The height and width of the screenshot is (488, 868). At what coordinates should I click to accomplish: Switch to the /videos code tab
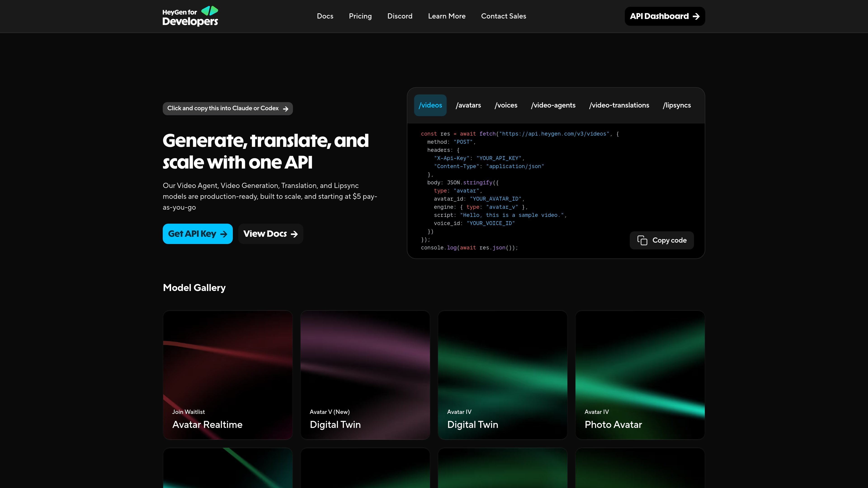point(430,105)
